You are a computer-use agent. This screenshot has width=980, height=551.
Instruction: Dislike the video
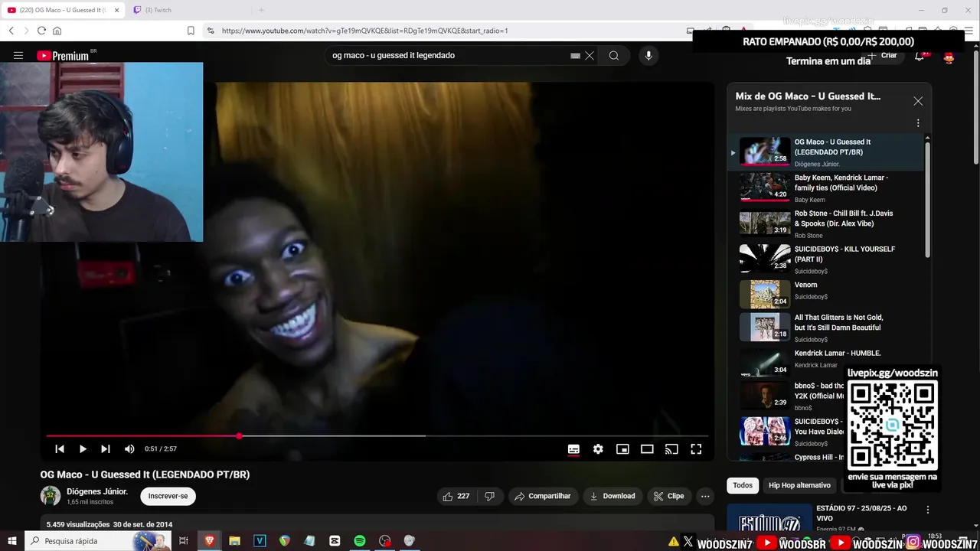click(x=489, y=496)
